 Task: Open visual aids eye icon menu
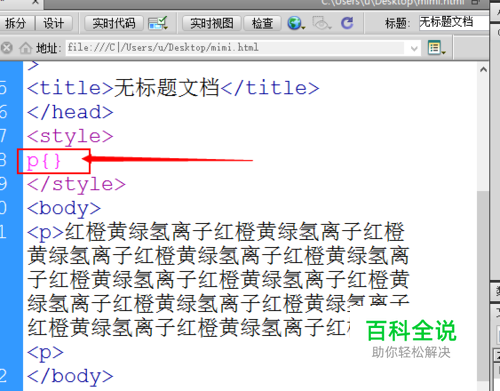pos(322,23)
